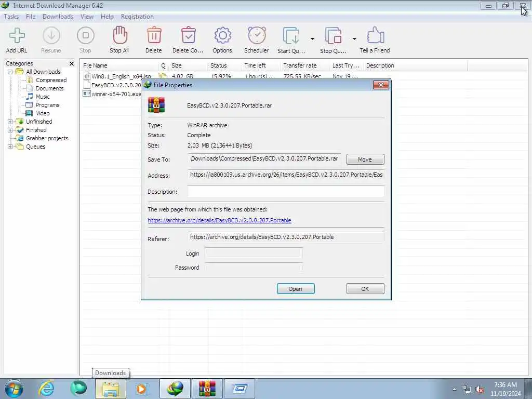Click the Resume toolbar icon
Viewport: 532px width, 399px height.
click(51, 36)
